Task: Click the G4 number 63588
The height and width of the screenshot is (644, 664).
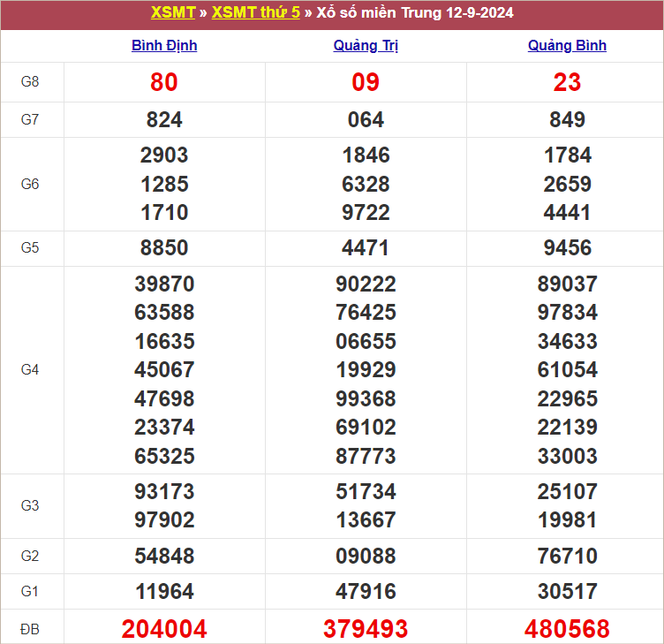Action: [164, 312]
